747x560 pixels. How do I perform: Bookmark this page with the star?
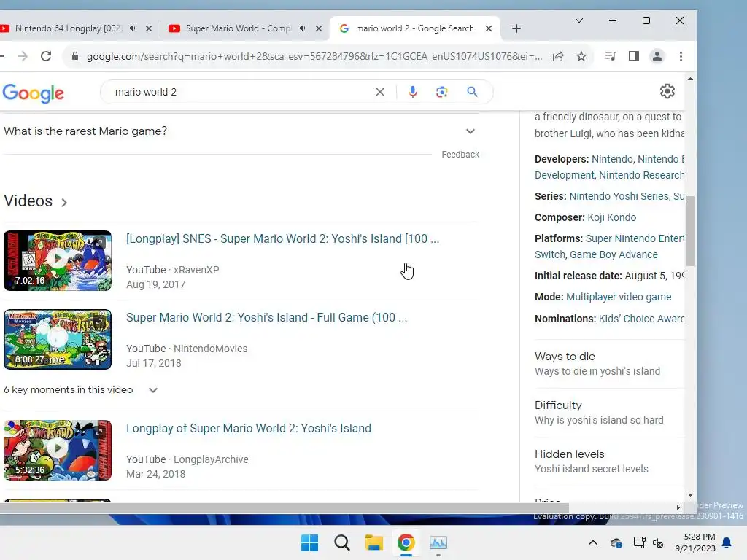(581, 56)
